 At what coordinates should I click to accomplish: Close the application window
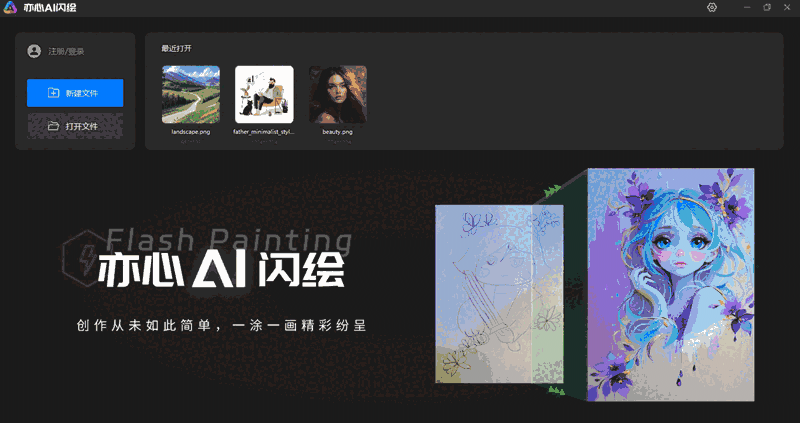(787, 8)
